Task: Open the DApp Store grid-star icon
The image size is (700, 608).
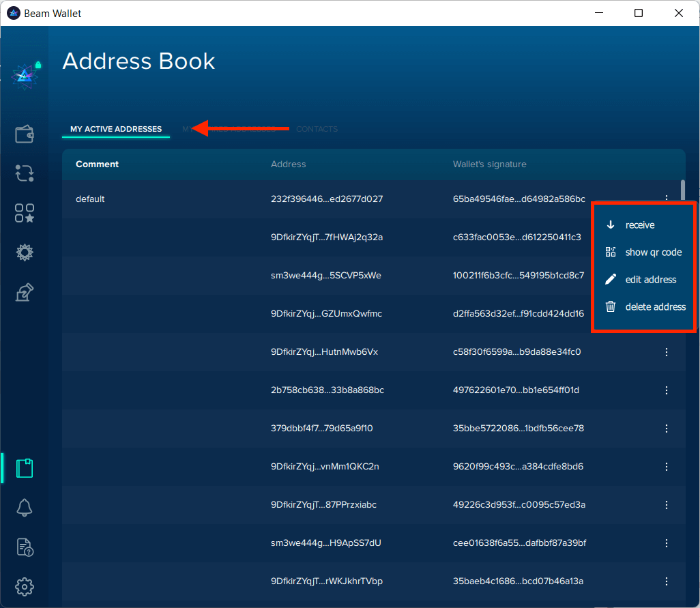Action: pyautogui.click(x=25, y=214)
